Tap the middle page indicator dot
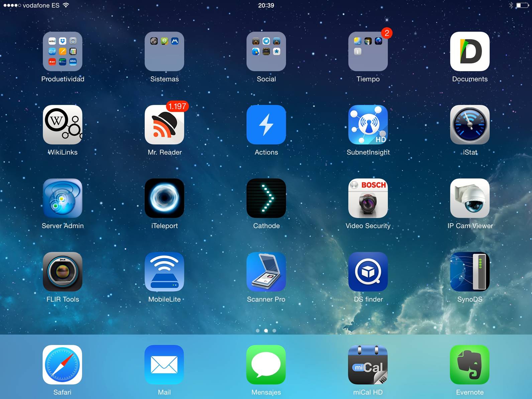The width and height of the screenshot is (532, 399). point(266,330)
